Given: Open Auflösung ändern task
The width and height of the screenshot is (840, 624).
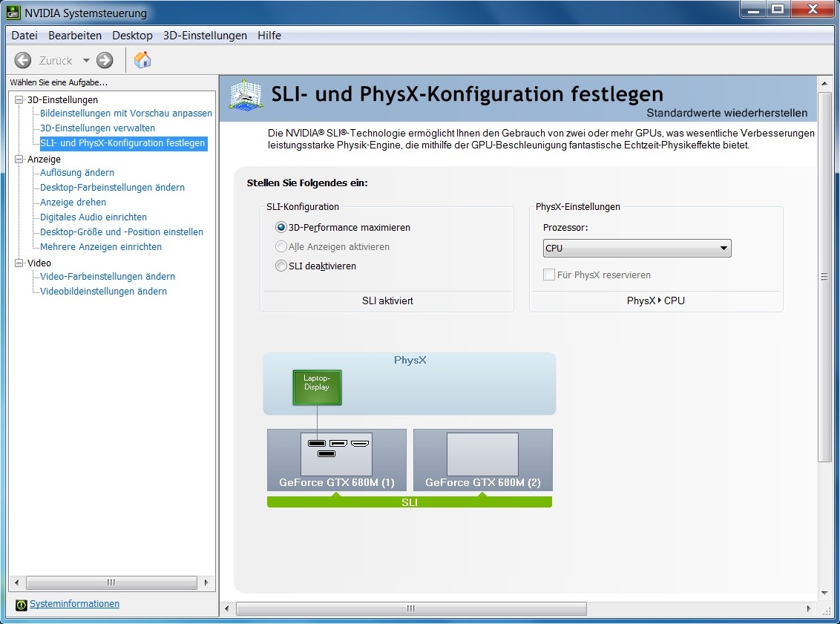Looking at the screenshot, I should (77, 172).
